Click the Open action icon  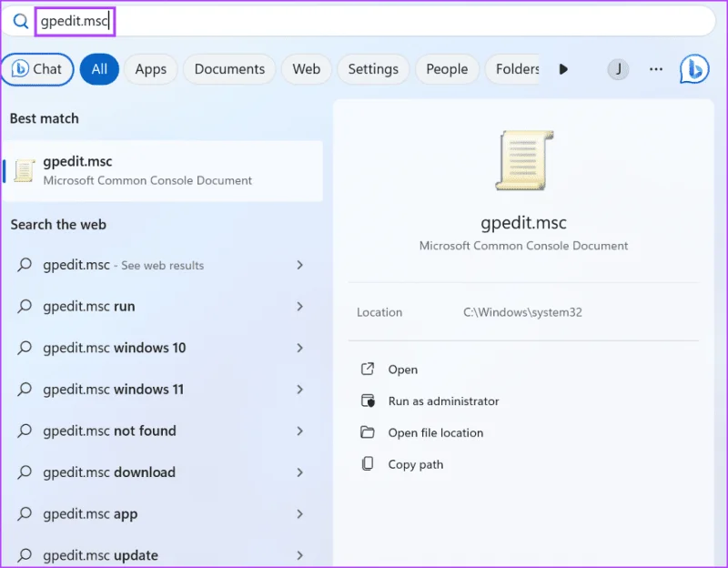tap(368, 370)
